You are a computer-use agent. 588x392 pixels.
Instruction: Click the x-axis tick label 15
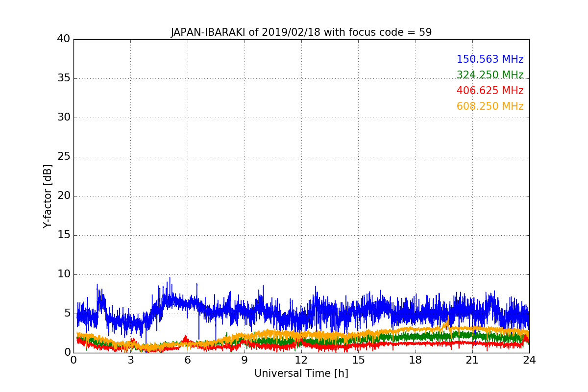tap(358, 360)
